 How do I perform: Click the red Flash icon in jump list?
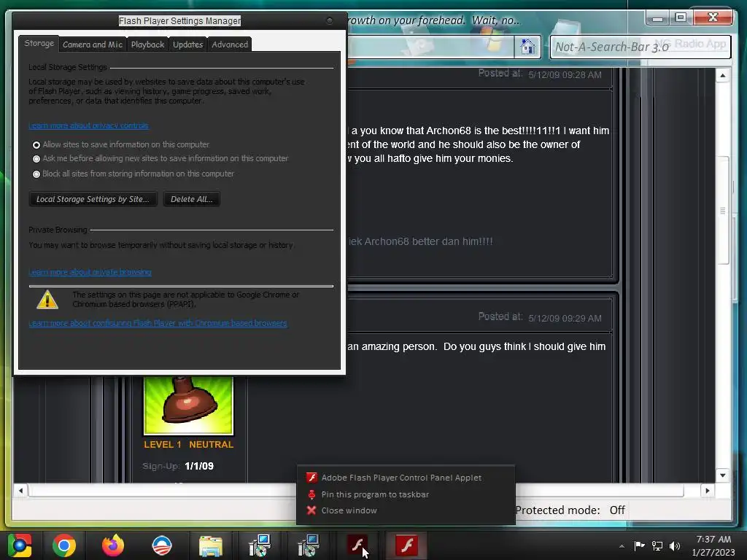click(x=311, y=478)
